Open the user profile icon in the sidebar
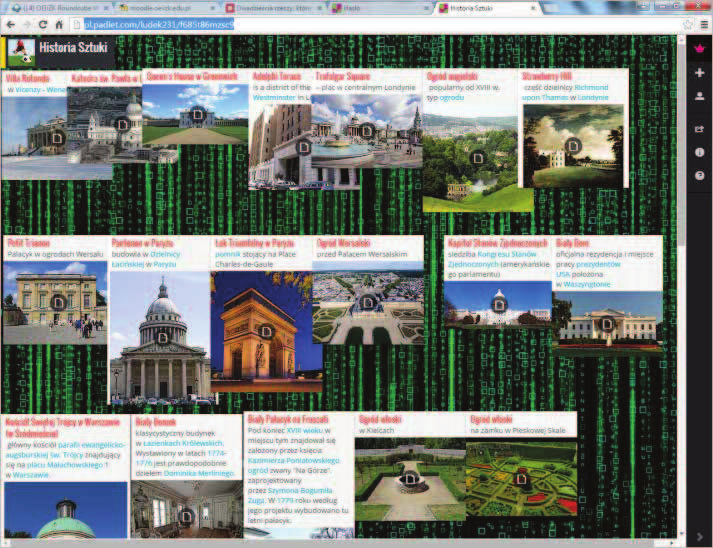Image resolution: width=713 pixels, height=548 pixels. [x=699, y=96]
